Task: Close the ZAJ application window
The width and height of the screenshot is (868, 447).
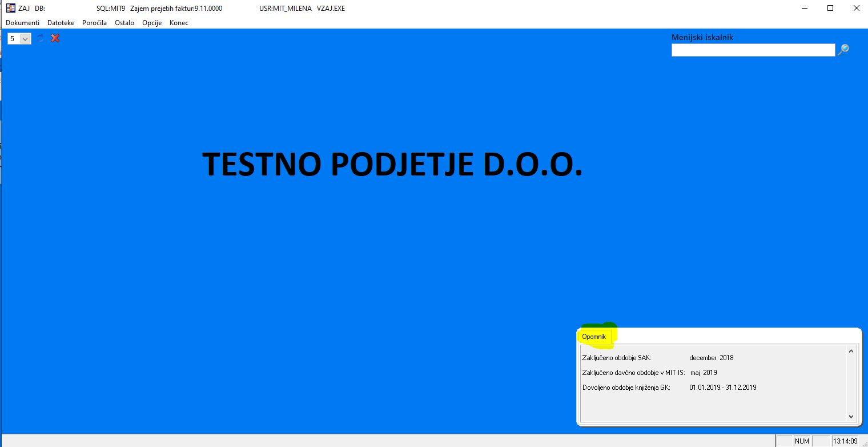Action: click(x=855, y=9)
